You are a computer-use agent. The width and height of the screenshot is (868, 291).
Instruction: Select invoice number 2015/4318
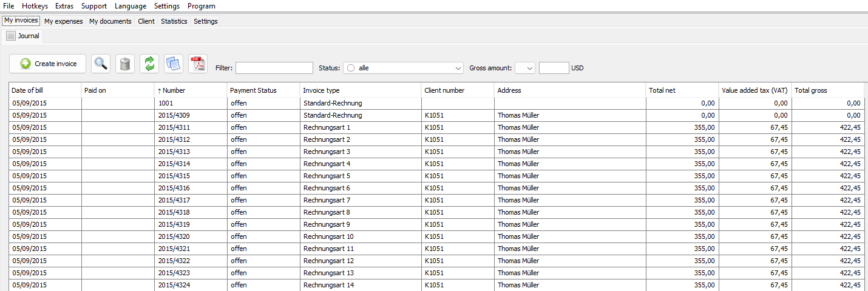[191, 212]
